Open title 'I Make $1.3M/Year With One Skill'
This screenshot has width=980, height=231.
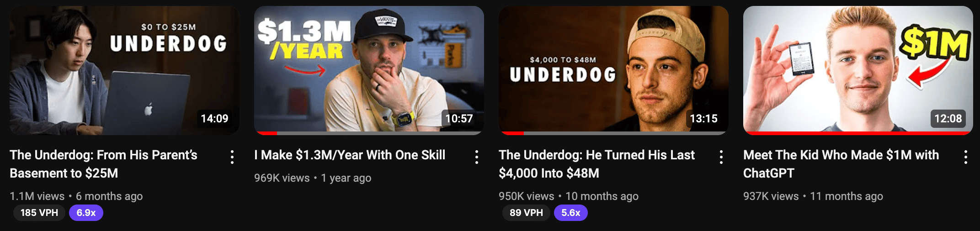coord(350,155)
